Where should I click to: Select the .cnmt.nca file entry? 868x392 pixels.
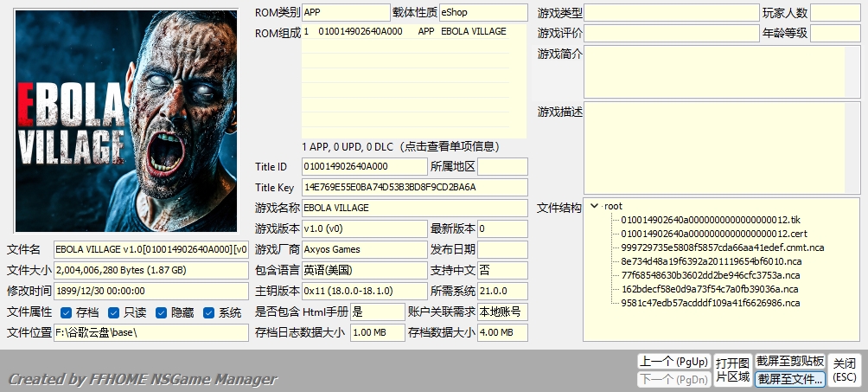722,247
